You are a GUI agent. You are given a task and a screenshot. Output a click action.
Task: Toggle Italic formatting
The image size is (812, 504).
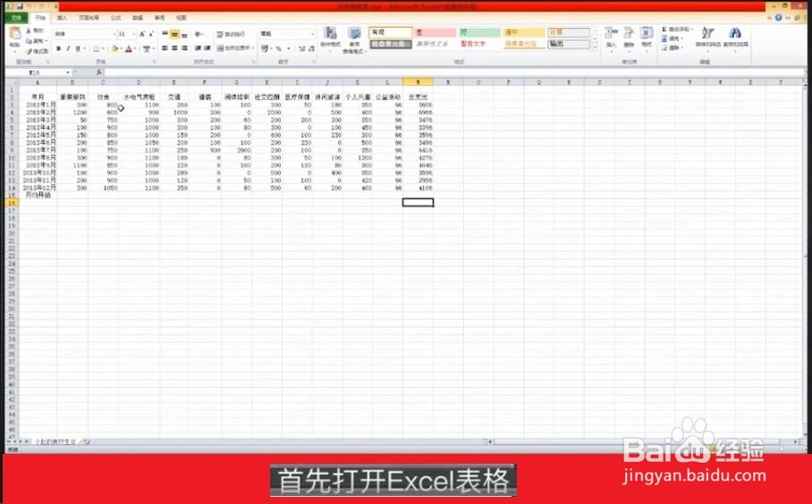(x=68, y=48)
